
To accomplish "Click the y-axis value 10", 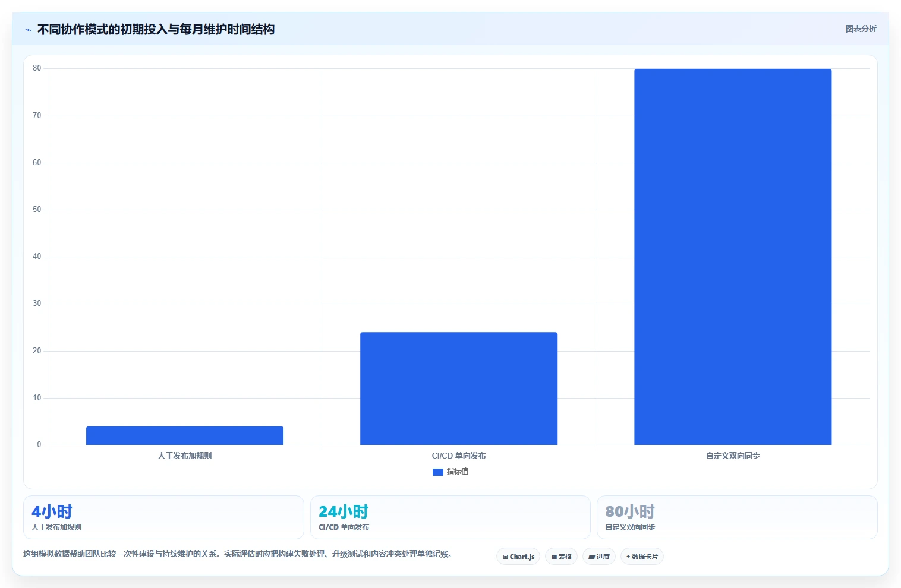I will tap(37, 398).
